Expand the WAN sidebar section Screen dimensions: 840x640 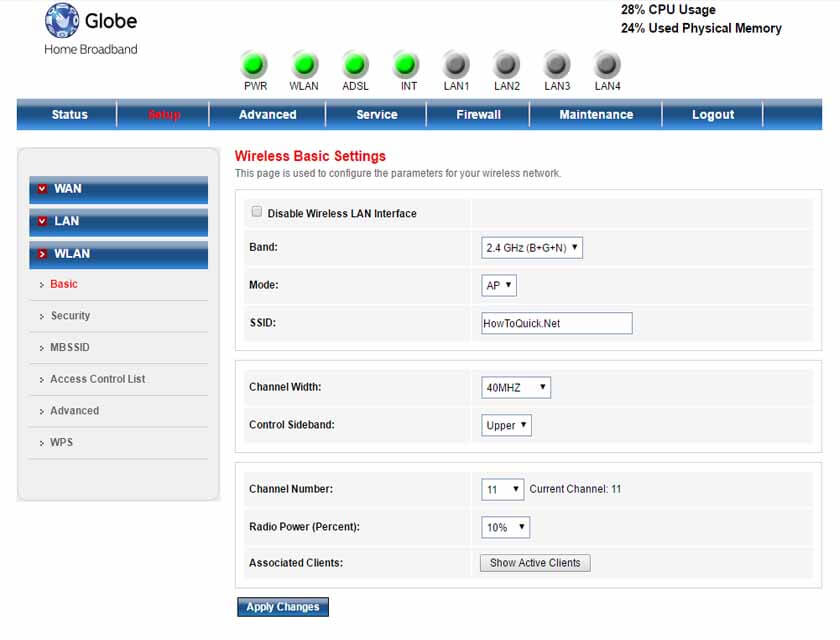[118, 188]
